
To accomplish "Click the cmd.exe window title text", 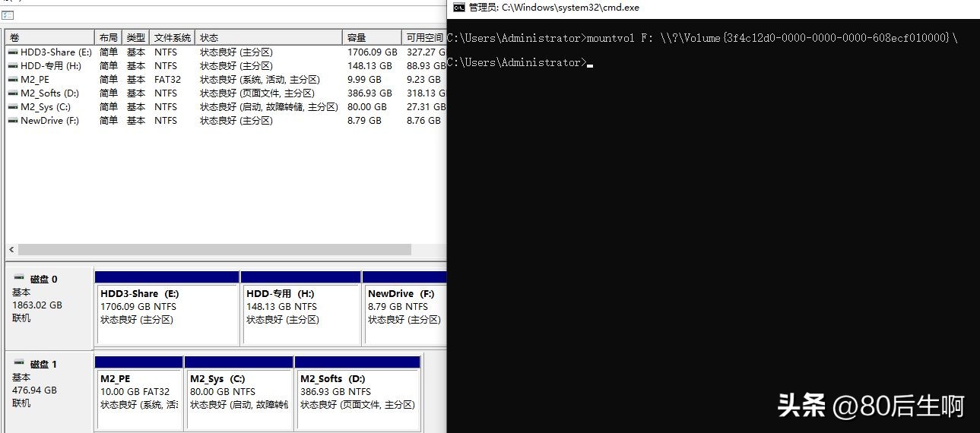I will click(554, 8).
